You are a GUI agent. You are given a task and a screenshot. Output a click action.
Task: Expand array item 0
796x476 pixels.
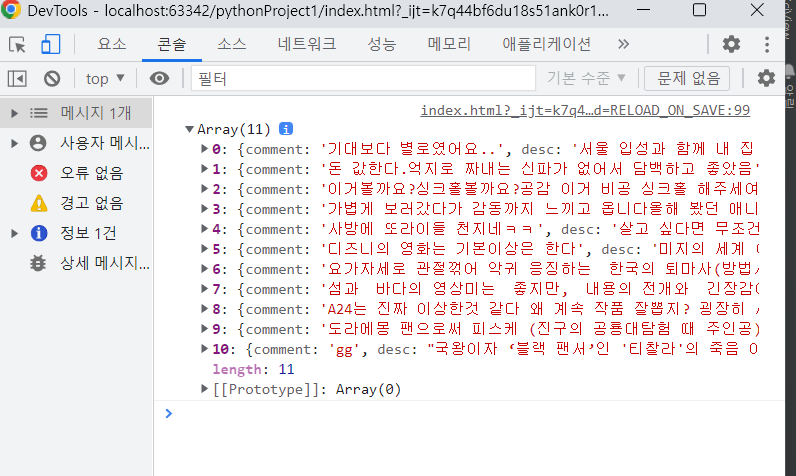pos(204,149)
